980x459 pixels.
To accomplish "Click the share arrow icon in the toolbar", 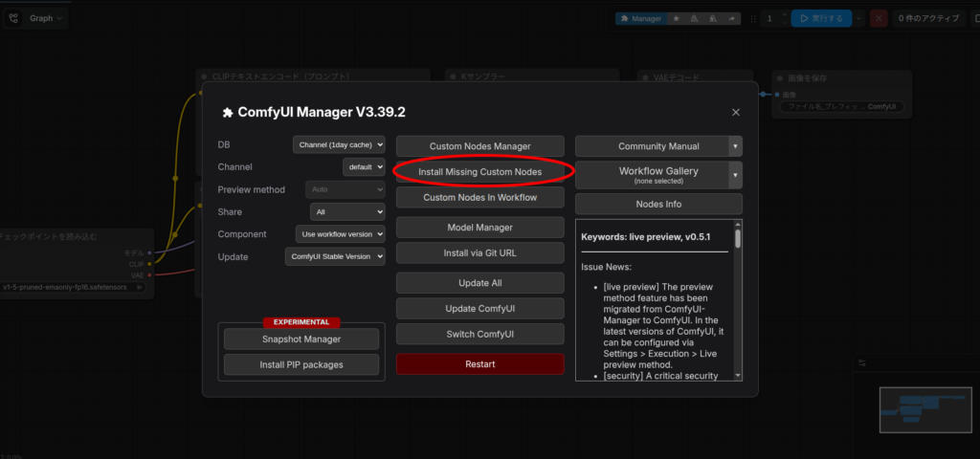I will (x=733, y=18).
